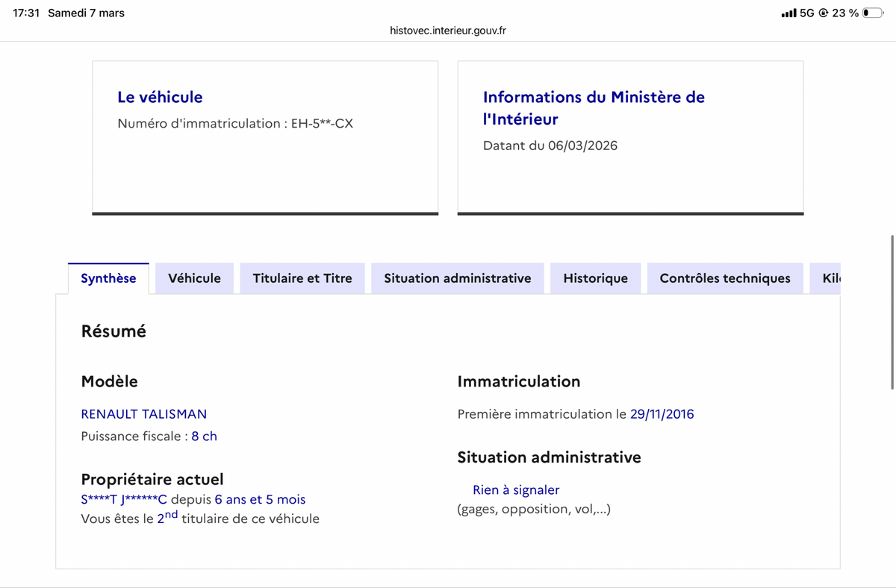Tap the histovec.interieur.gouv.fr address bar

(x=447, y=31)
